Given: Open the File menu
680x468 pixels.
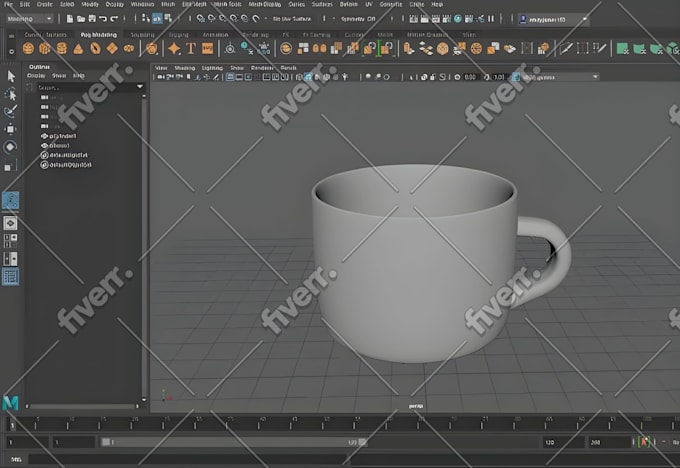Looking at the screenshot, I should (x=8, y=4).
